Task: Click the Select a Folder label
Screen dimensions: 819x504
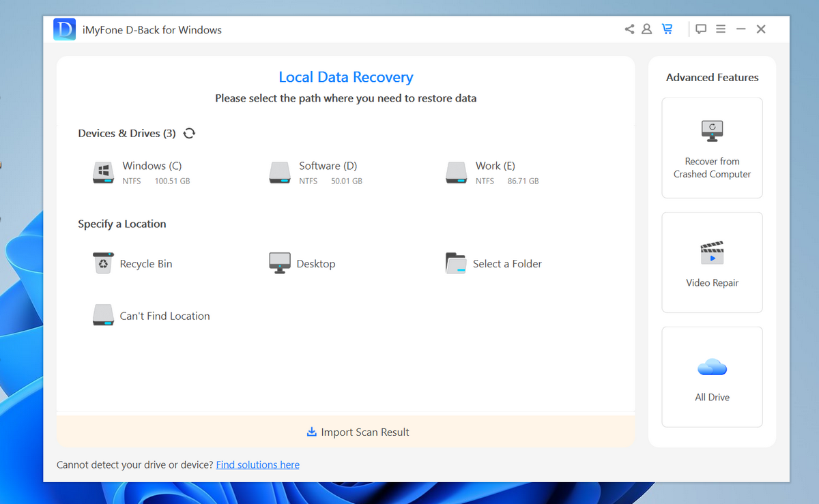Action: point(507,264)
